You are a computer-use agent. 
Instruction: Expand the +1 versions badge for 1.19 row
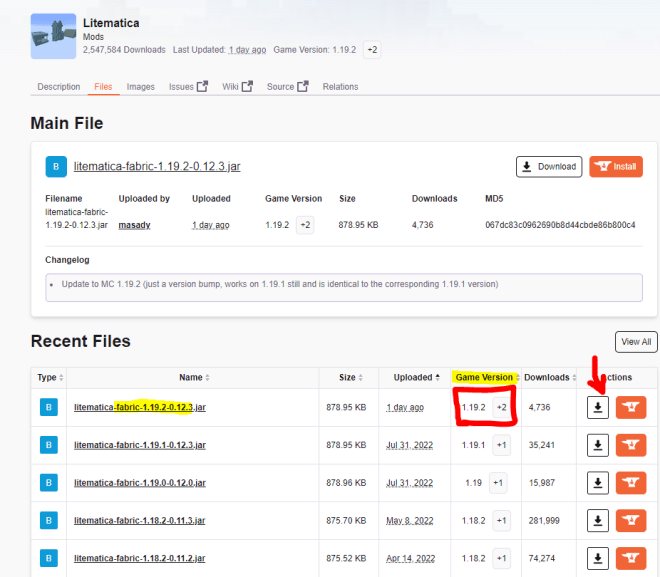click(x=498, y=483)
